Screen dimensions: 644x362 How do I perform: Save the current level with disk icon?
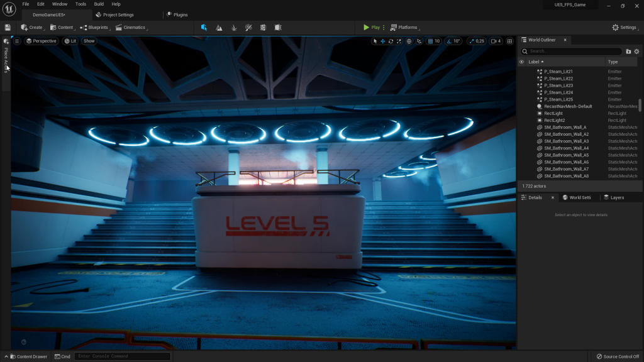tap(8, 28)
